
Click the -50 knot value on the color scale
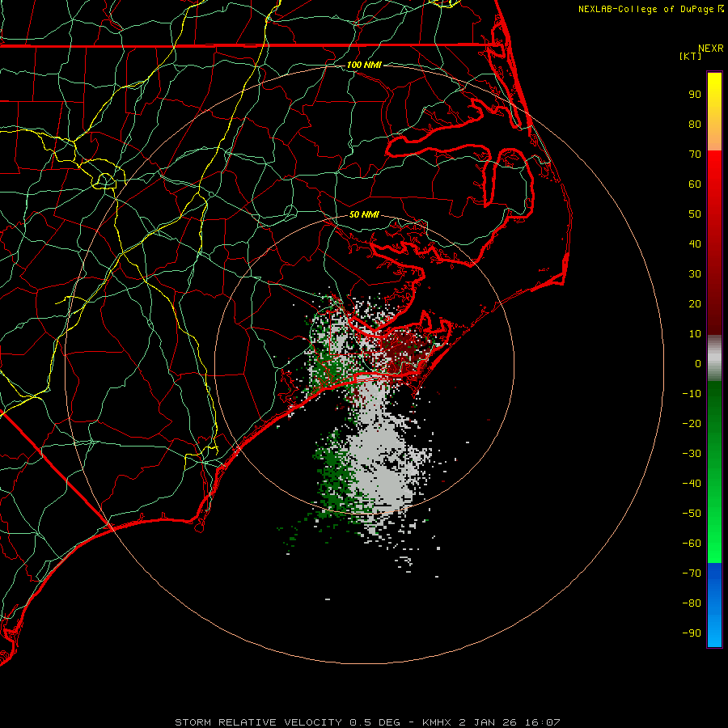point(692,514)
